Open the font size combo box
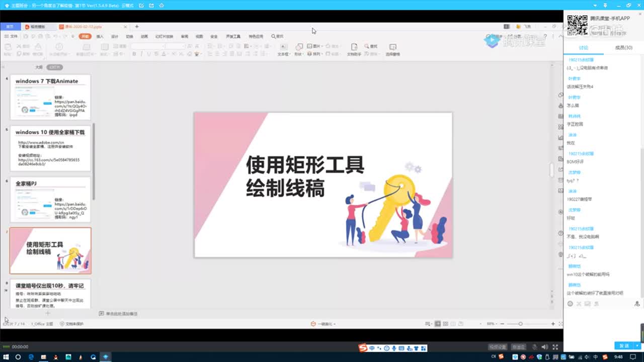 click(x=176, y=46)
